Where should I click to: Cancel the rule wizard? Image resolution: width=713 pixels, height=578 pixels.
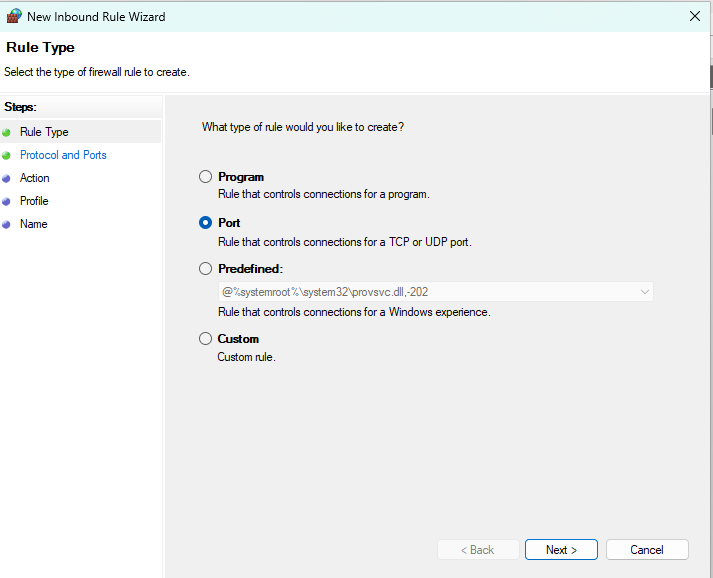647,550
